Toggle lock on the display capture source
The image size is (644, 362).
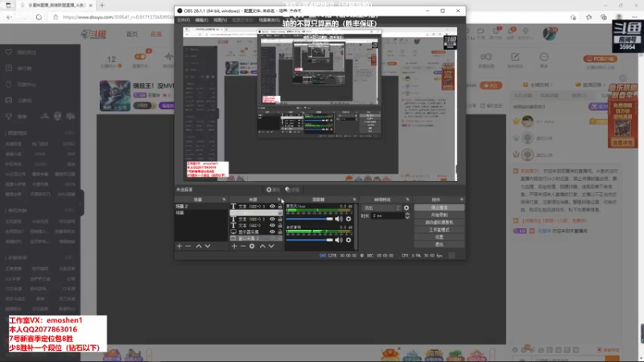(279, 232)
